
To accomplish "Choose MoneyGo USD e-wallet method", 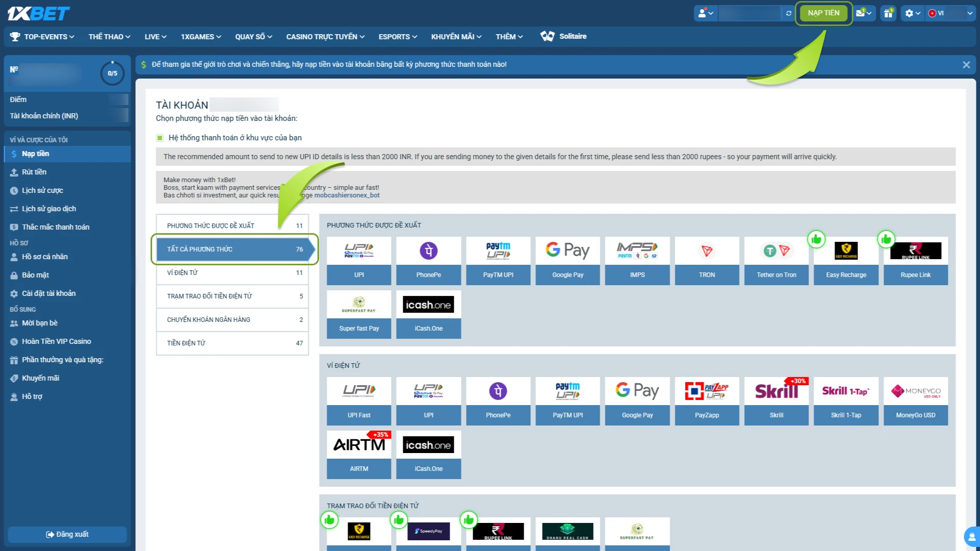I will [916, 401].
